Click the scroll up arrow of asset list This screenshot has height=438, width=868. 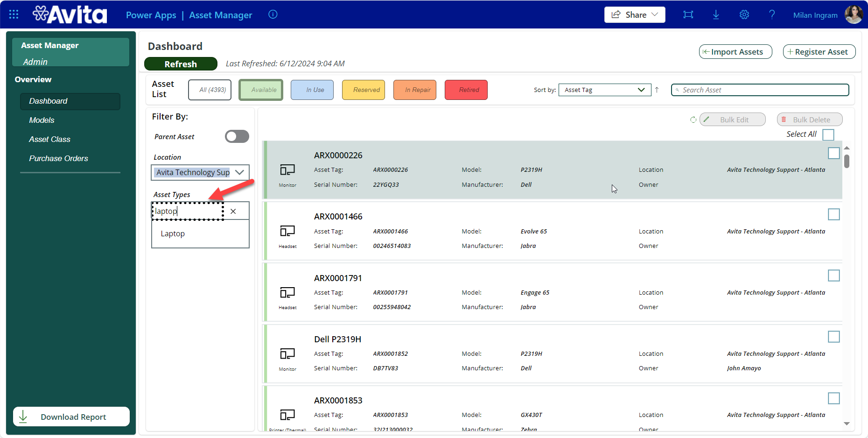click(x=847, y=148)
